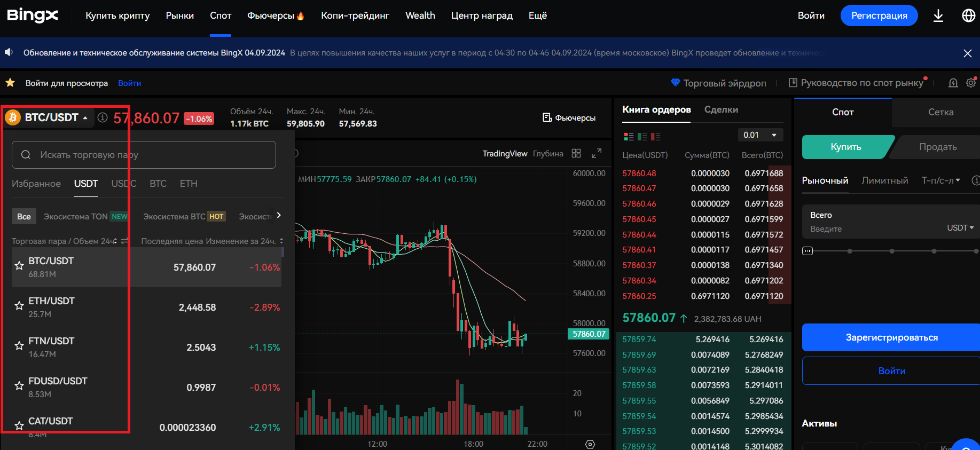This screenshot has width=980, height=450.
Task: Toggle favorite star for FDUSD/USDT
Action: click(x=19, y=386)
